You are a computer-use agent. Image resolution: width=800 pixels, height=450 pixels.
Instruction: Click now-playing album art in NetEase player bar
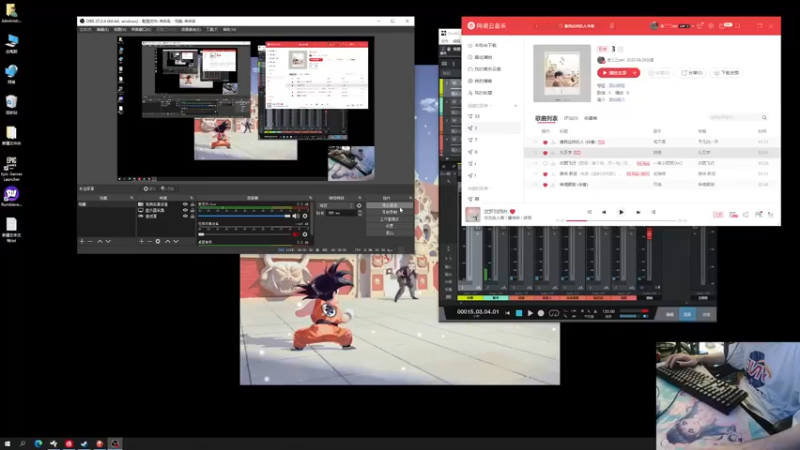coord(473,214)
